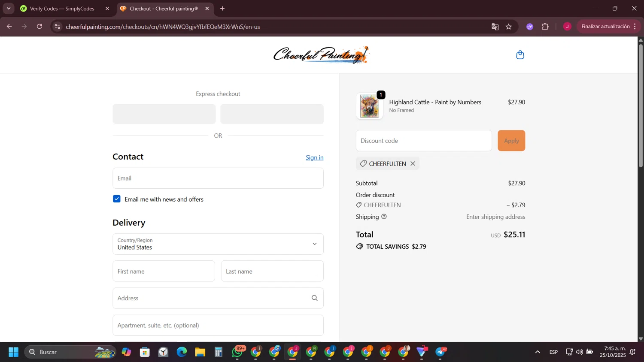
Task: Open Calculator from taskbar
Action: pos(219,352)
